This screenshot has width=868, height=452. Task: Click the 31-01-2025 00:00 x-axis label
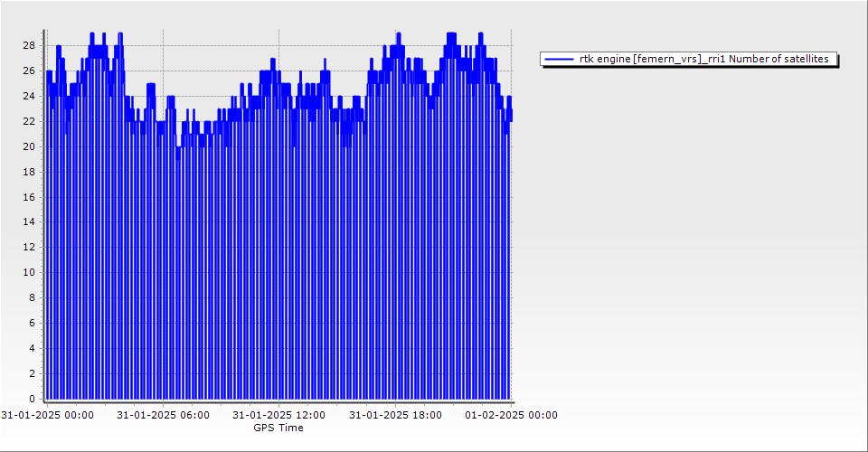[47, 416]
